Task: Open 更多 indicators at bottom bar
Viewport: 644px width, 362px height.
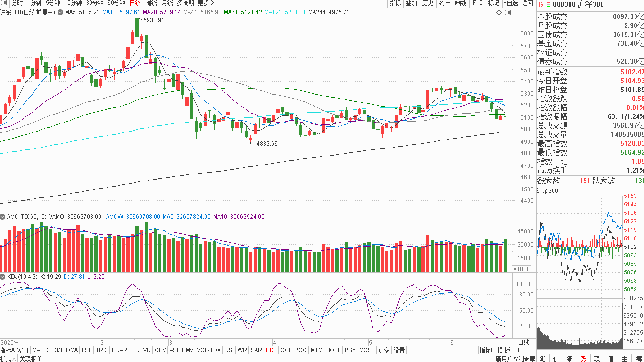Action: click(x=384, y=350)
